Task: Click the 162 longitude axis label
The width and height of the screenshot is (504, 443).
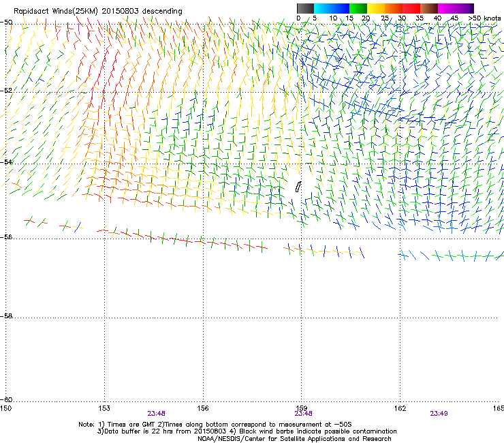Action: coord(400,408)
